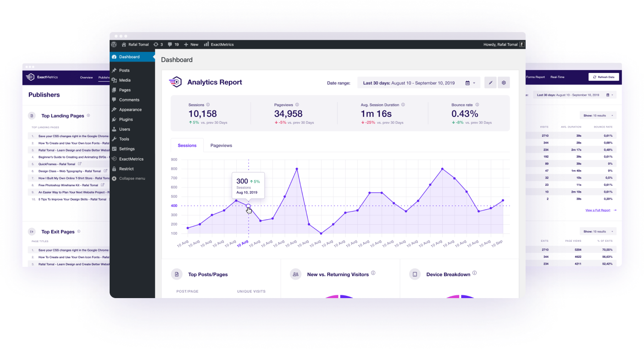The image size is (644, 349).
Task: Click the updates icon in admin bar
Action: point(156,44)
